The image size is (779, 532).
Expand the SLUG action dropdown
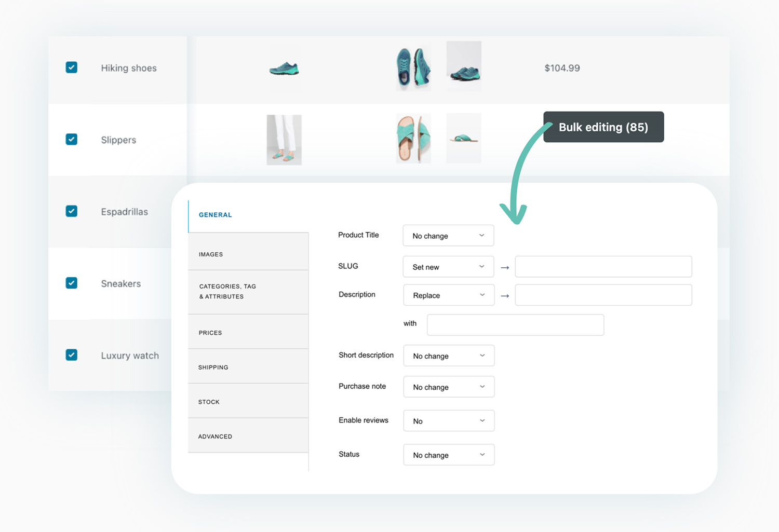pyautogui.click(x=448, y=266)
